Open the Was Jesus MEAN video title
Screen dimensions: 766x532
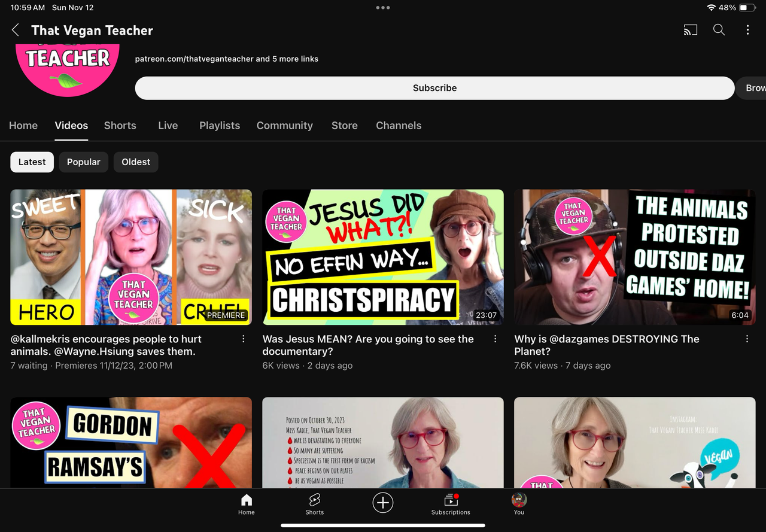tap(368, 345)
